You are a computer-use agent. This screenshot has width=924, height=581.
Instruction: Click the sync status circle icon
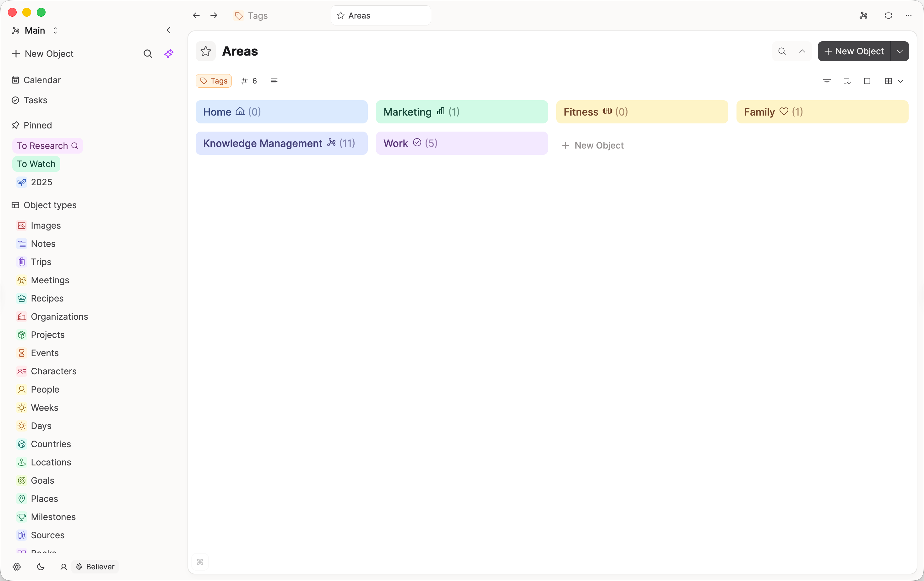click(888, 15)
